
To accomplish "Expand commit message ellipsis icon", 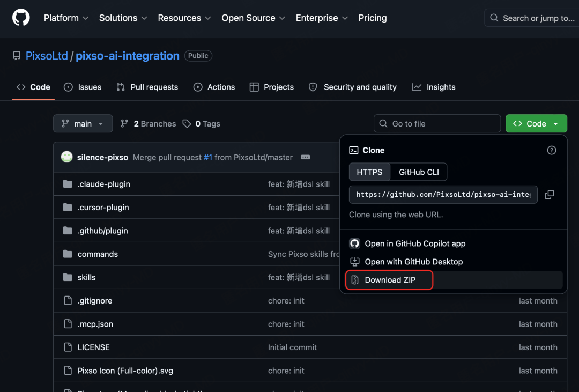I will [306, 157].
